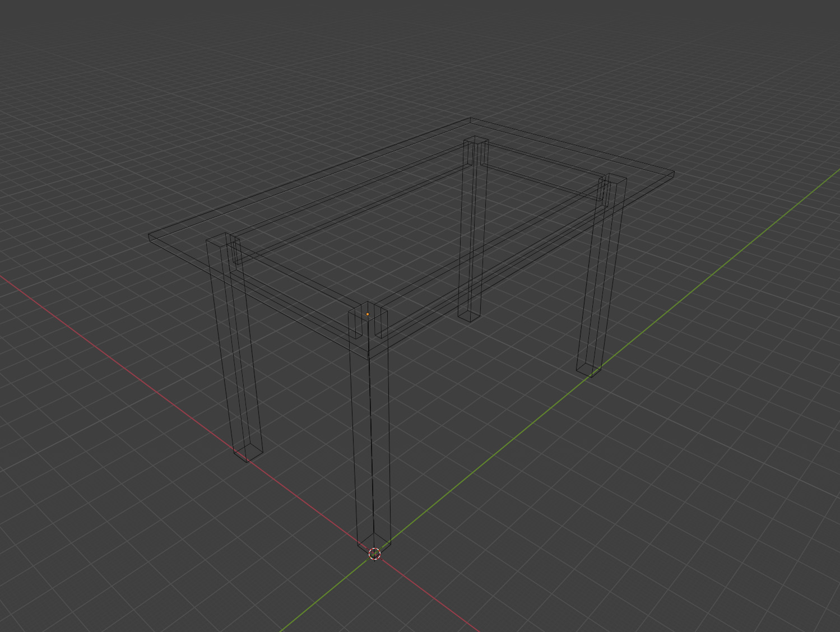Image resolution: width=840 pixels, height=632 pixels.
Task: Click the 3D cursor at the world origin
Action: [375, 554]
